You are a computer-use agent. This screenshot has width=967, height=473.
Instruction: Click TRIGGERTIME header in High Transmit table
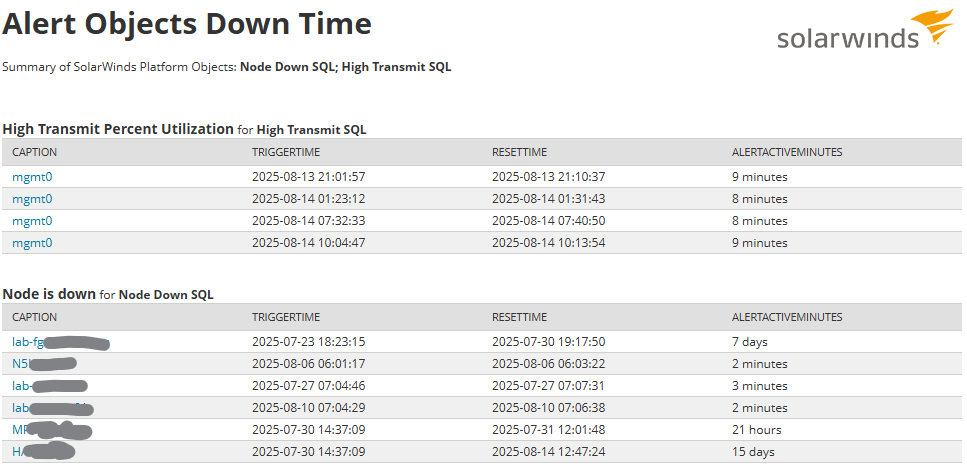click(x=286, y=152)
